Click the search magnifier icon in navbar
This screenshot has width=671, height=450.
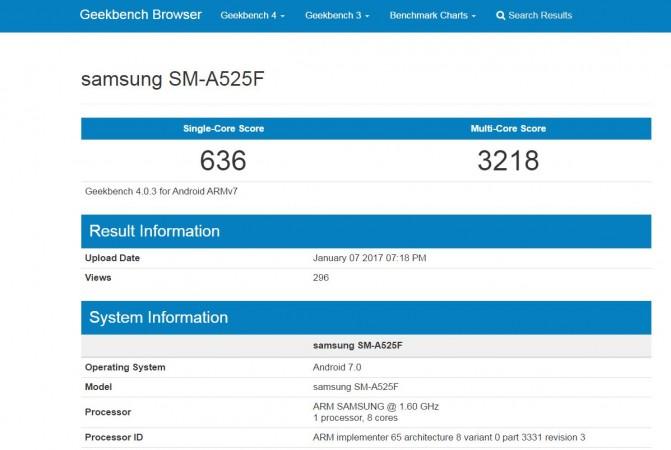[x=501, y=16]
